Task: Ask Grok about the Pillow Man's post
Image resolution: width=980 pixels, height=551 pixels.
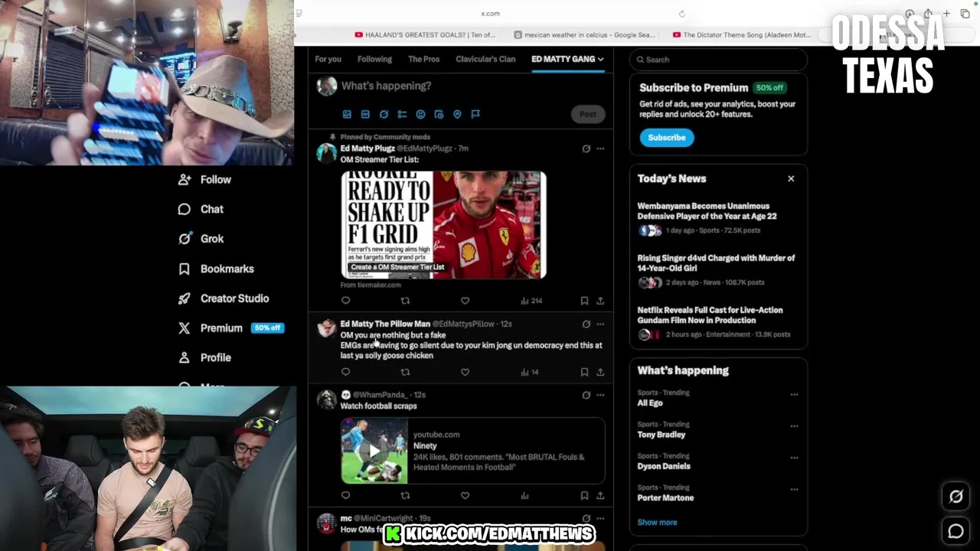Action: point(586,324)
